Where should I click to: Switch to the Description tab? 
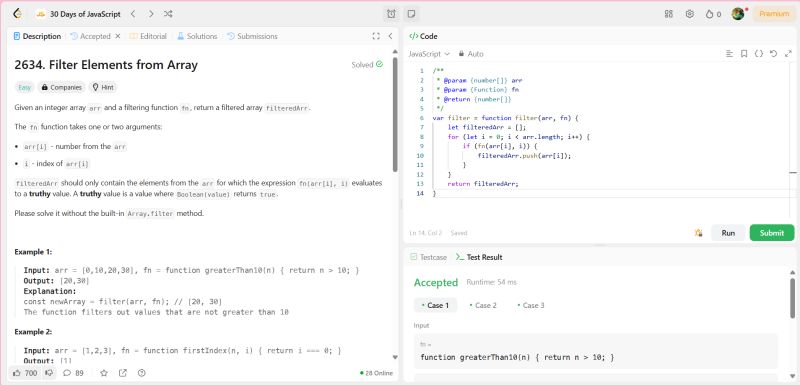[x=37, y=36]
